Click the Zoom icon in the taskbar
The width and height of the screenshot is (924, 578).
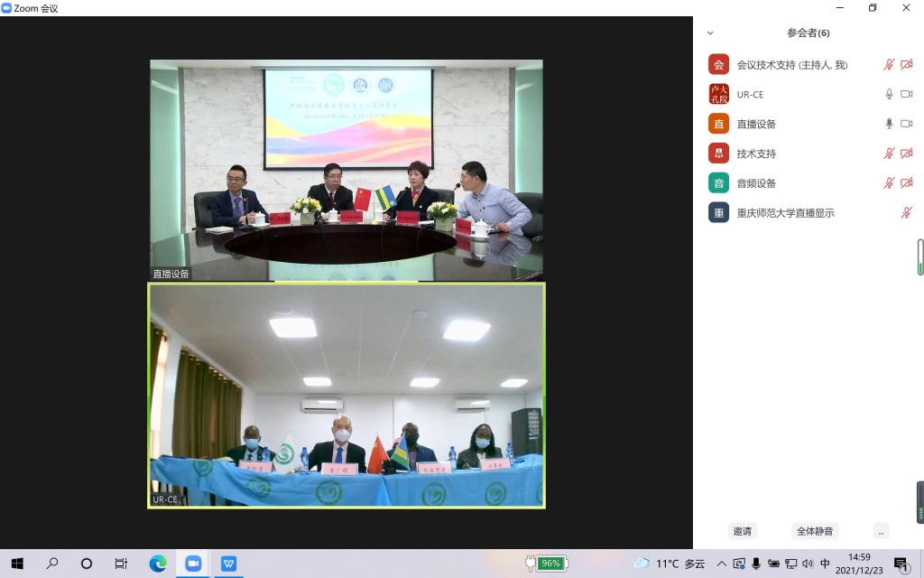point(193,564)
